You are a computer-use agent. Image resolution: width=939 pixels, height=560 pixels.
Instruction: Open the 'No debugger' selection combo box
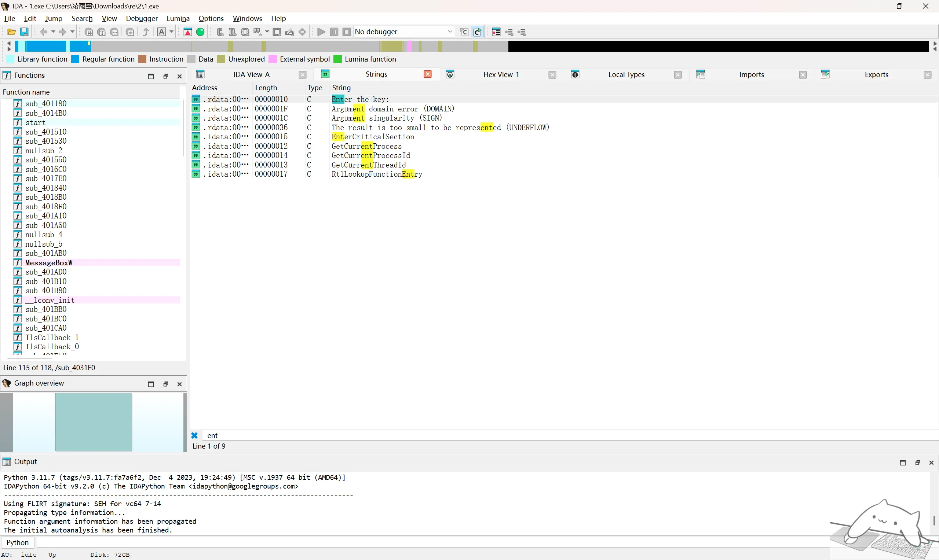pos(404,32)
